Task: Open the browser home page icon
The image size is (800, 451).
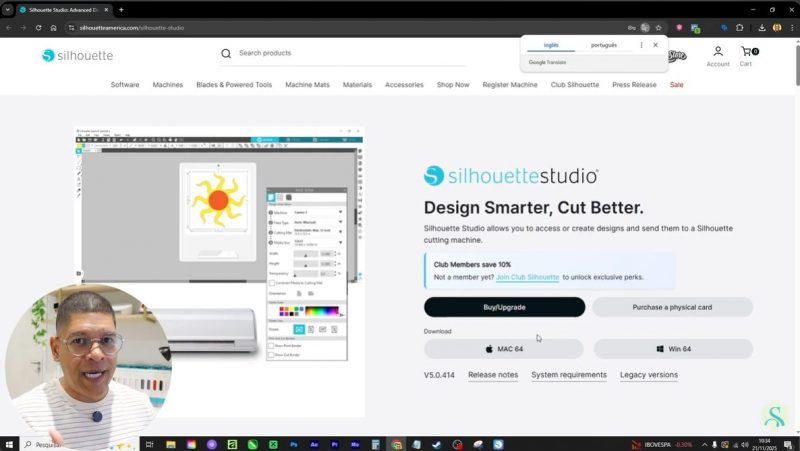Action: point(53,28)
